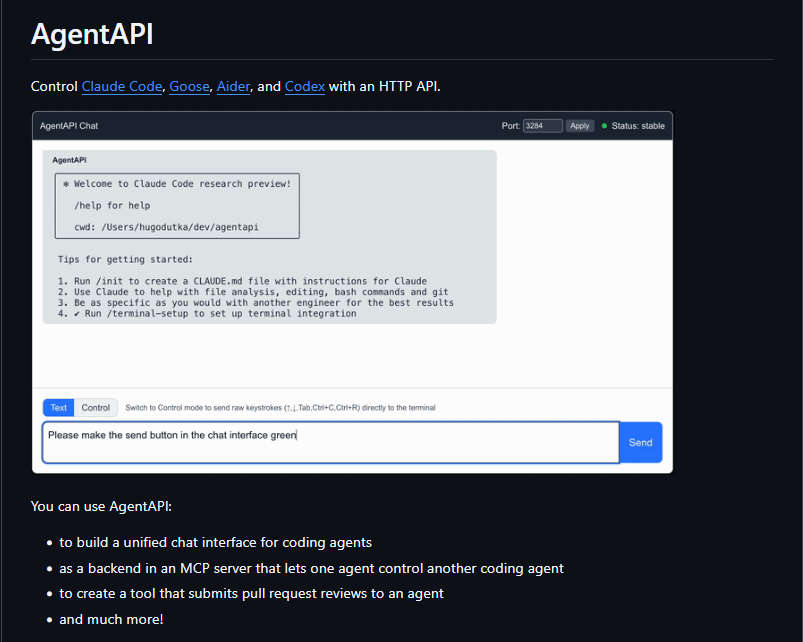Click the Apply port button
The image size is (803, 642).
(x=580, y=126)
